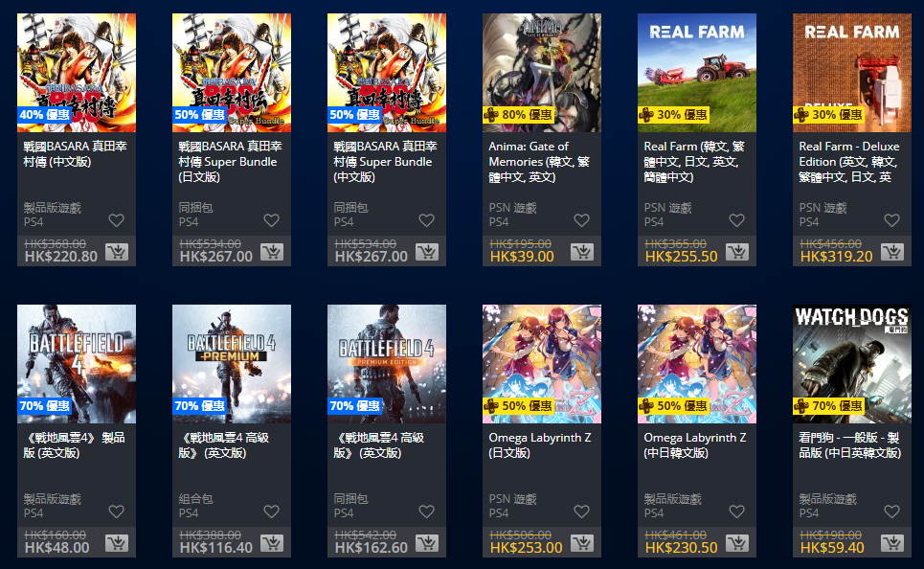
Task: Add BASARA Super Bundle (日文版) to cart
Action: (272, 252)
